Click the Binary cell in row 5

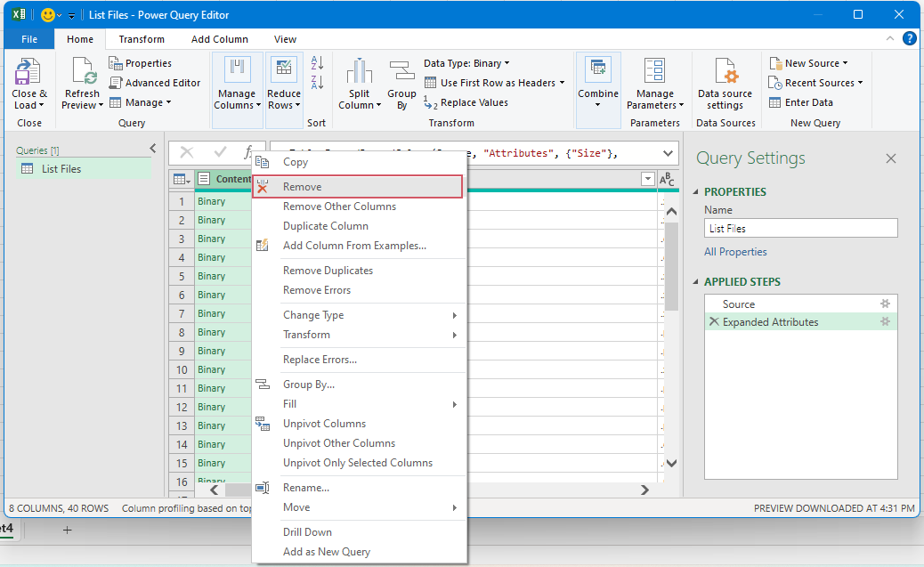224,276
